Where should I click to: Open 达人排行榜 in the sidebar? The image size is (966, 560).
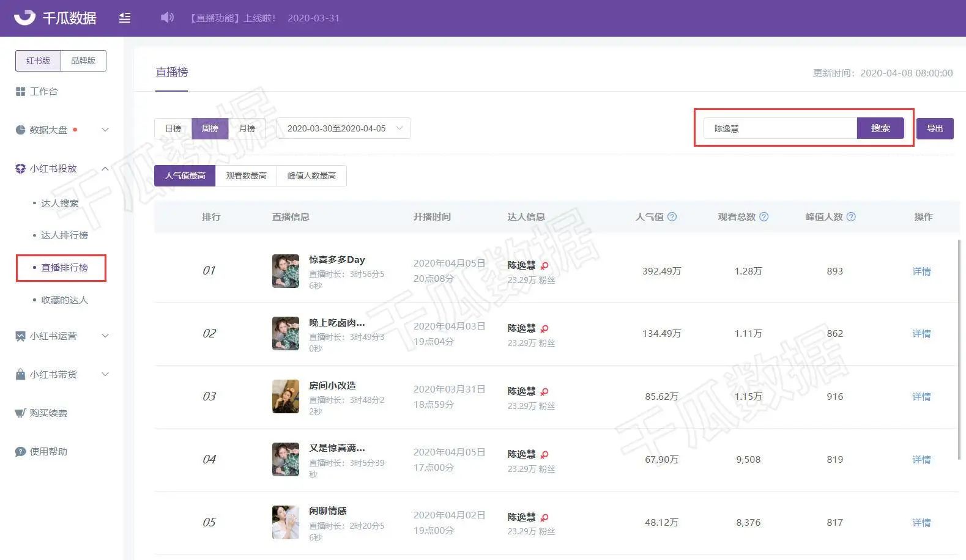(64, 235)
